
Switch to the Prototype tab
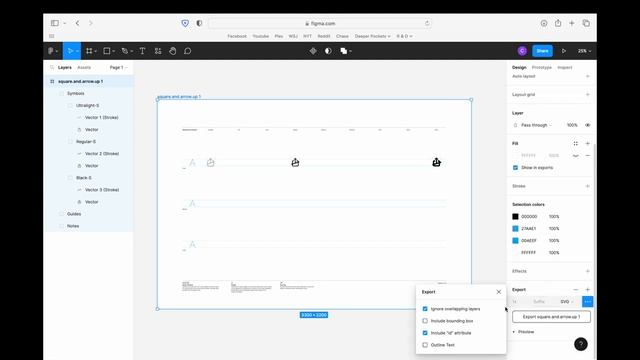pos(542,67)
